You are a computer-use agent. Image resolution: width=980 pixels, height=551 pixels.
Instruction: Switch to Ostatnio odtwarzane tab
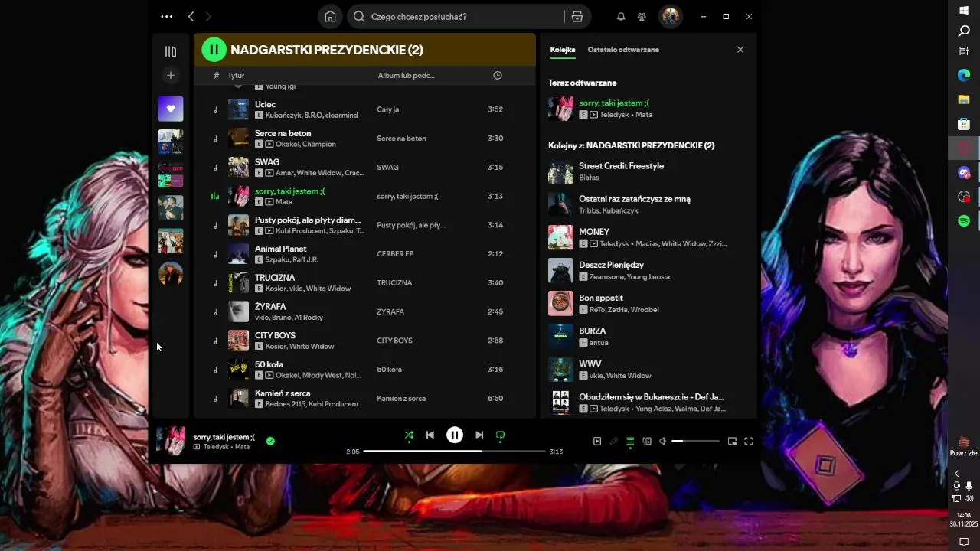623,50
